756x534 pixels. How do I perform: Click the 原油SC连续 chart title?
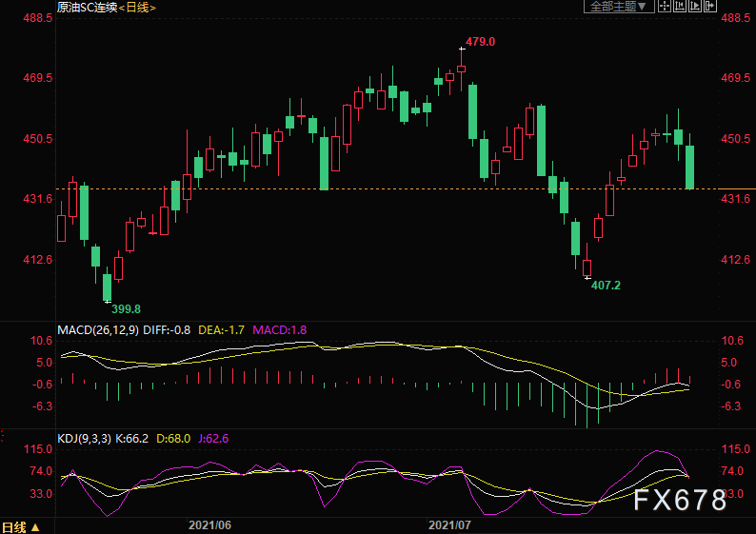[88, 8]
